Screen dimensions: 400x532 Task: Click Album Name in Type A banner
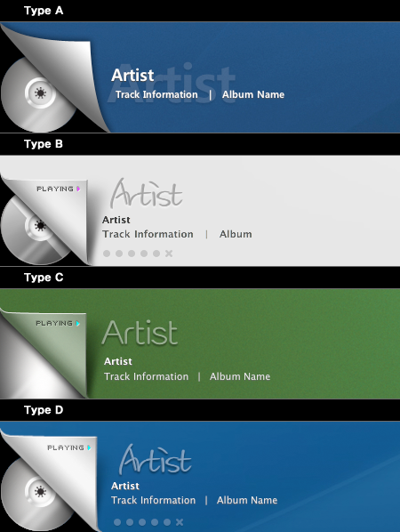pyautogui.click(x=253, y=94)
